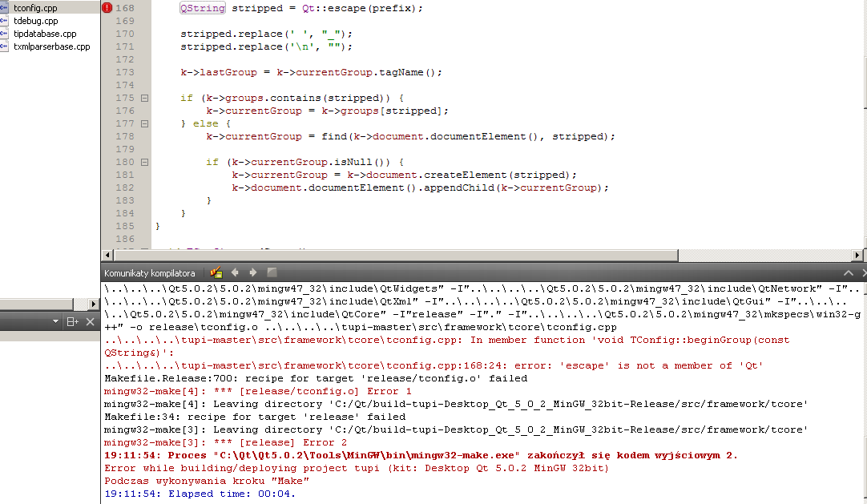This screenshot has height=504, width=867.
Task: Click the QString keyword on line 168
Action: pos(203,8)
